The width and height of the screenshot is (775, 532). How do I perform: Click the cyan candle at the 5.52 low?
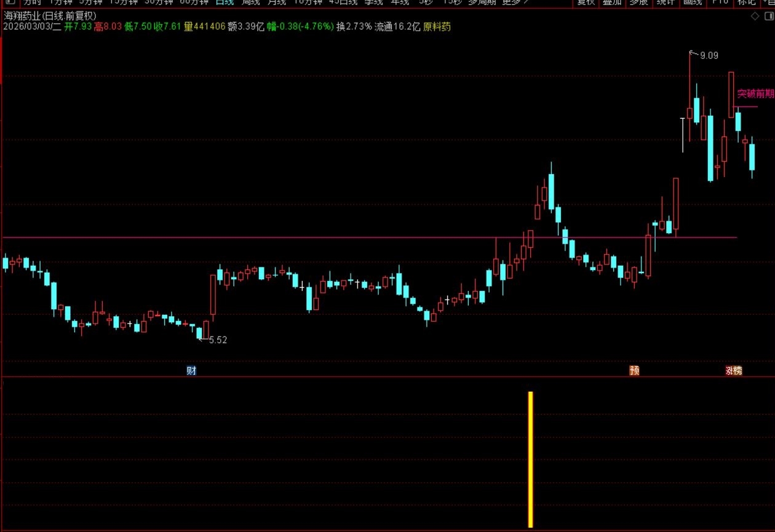tap(199, 333)
